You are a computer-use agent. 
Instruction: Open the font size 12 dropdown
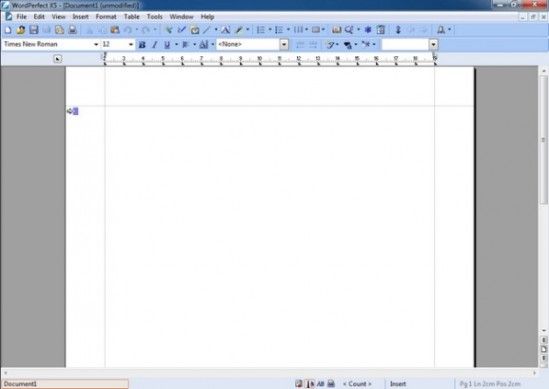131,44
